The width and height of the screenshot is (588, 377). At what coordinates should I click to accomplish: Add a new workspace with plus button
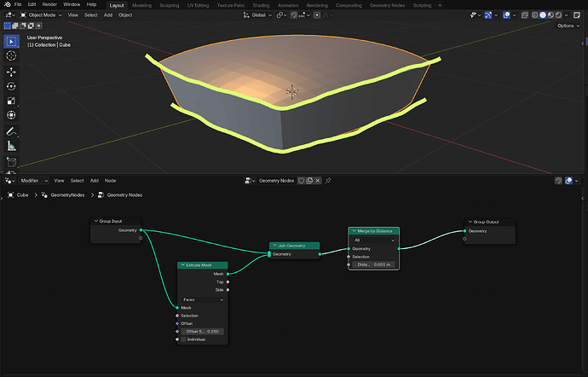tap(440, 5)
